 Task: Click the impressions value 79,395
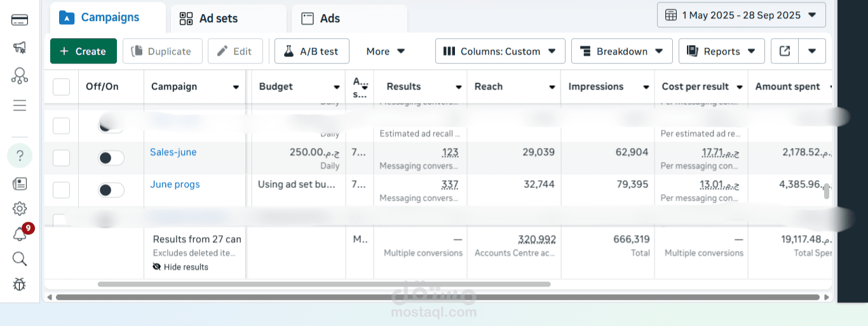click(x=632, y=185)
